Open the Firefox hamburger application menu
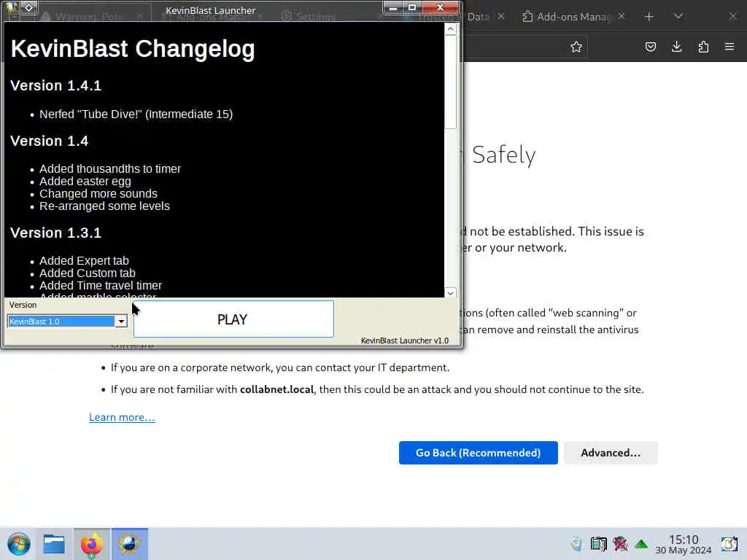The width and height of the screenshot is (747, 560). coord(729,47)
